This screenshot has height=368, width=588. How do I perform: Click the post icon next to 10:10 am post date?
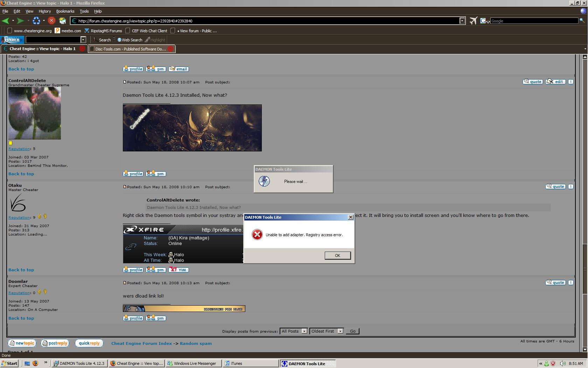tap(125, 187)
